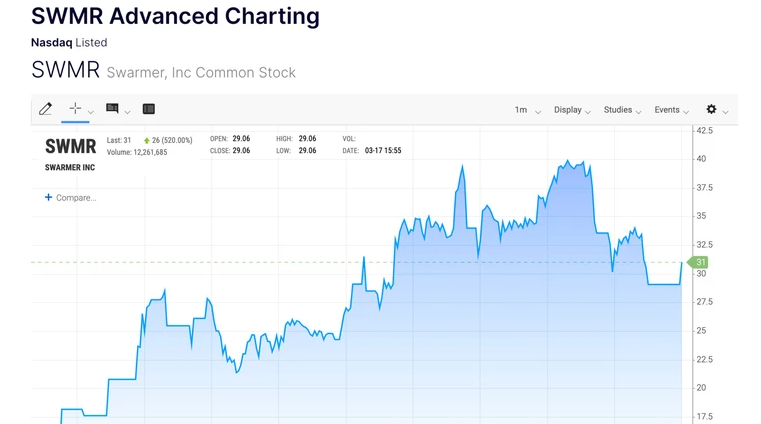This screenshot has width=761, height=424.
Task: Click the price axis at 40
Action: [x=702, y=159]
